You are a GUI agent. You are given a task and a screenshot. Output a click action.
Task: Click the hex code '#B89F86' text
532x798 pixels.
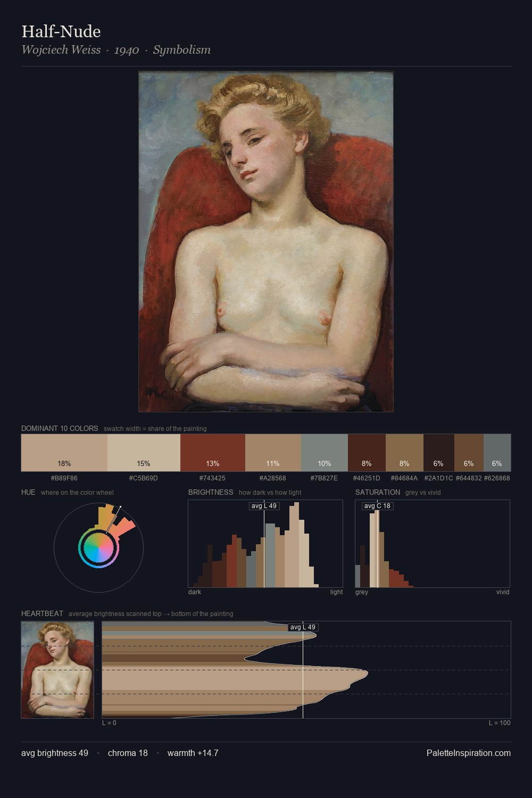coord(64,478)
